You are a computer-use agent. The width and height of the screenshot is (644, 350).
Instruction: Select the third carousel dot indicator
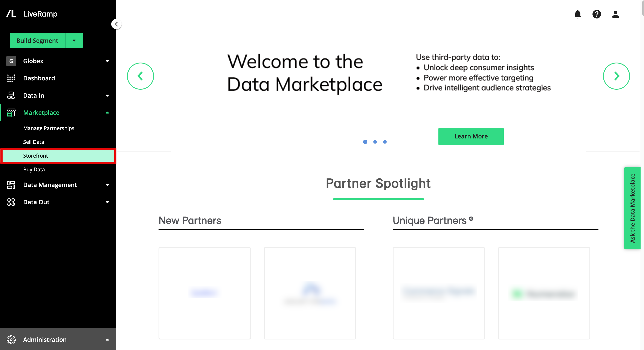point(385,142)
